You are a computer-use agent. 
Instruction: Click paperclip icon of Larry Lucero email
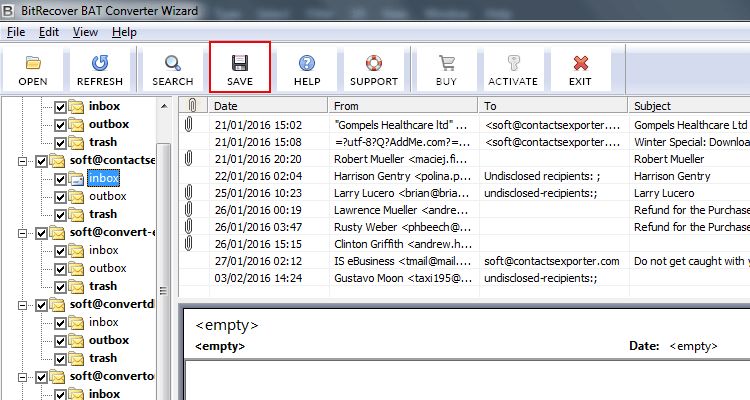click(189, 193)
